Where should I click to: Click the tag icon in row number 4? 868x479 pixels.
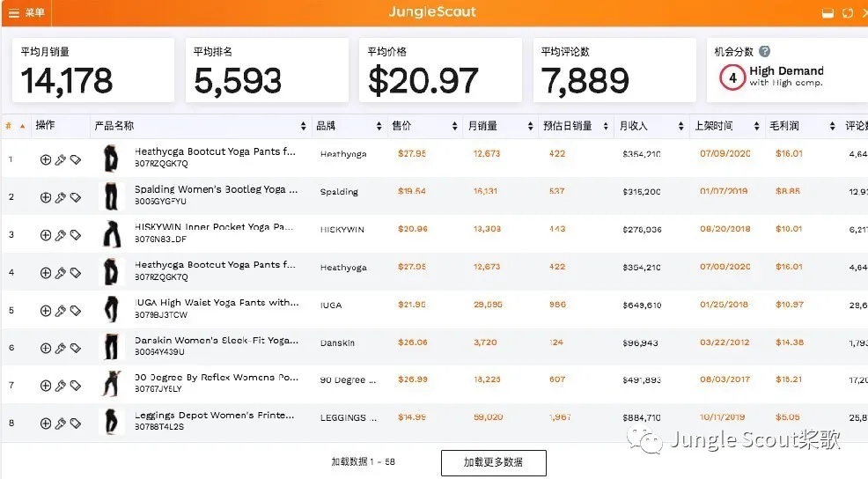[76, 272]
